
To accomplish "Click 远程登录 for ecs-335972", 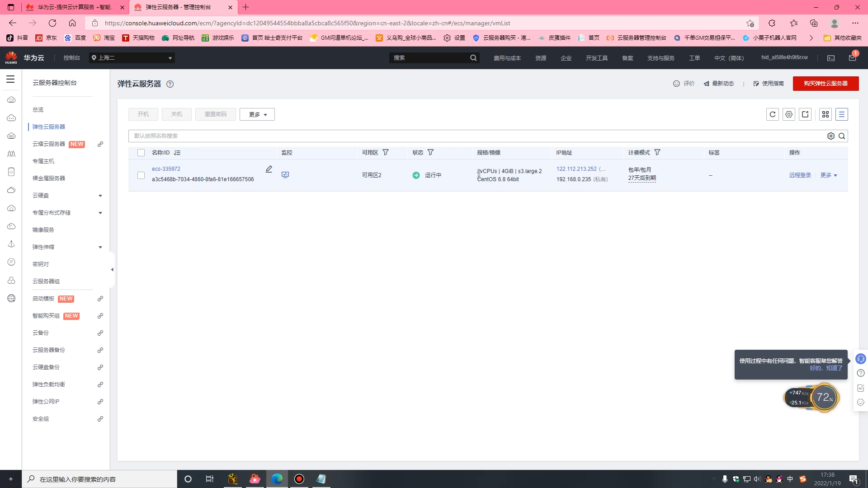I will [800, 175].
